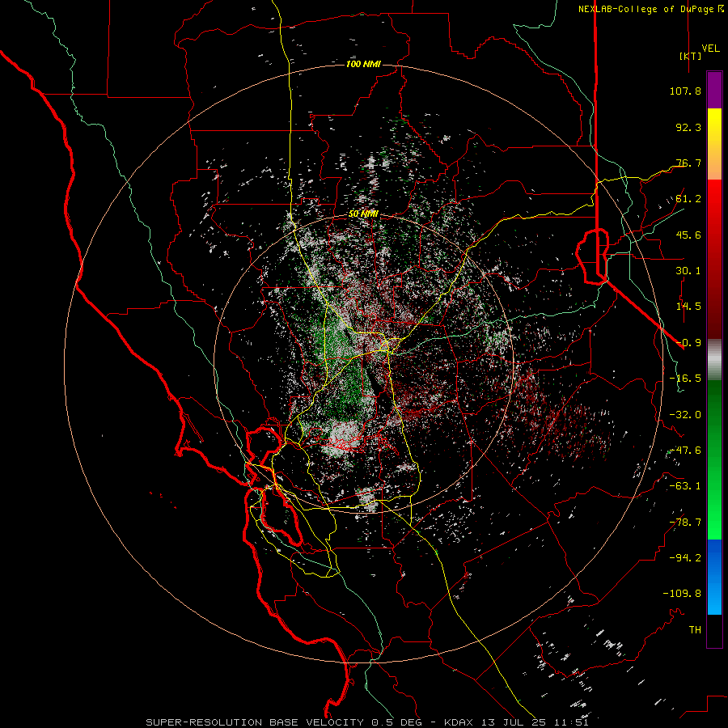728x728 pixels.
Task: Click the -63.1 velocity scale value
Action: pos(685,486)
